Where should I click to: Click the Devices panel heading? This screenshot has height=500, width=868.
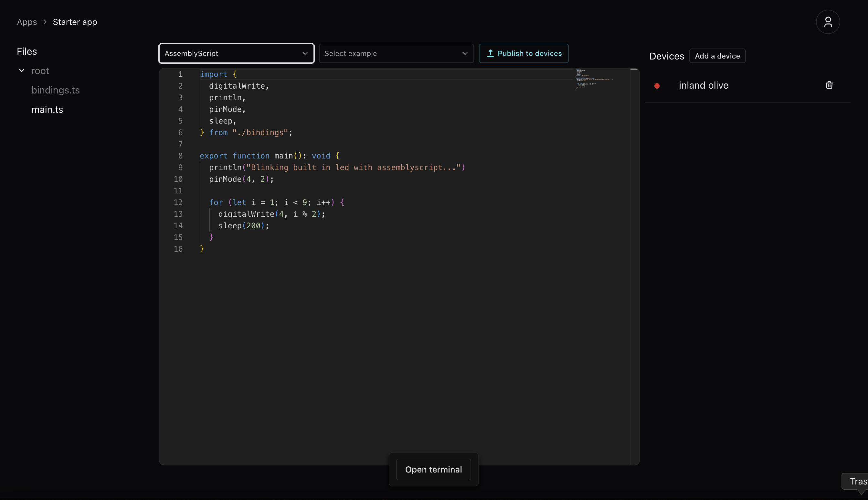point(667,56)
